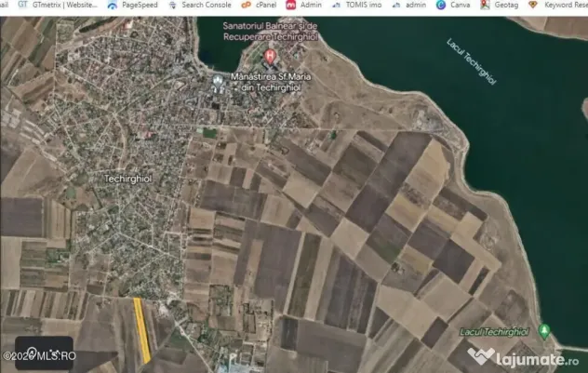Click the monastery map pin marker
588x373 pixels.
[x=219, y=80]
